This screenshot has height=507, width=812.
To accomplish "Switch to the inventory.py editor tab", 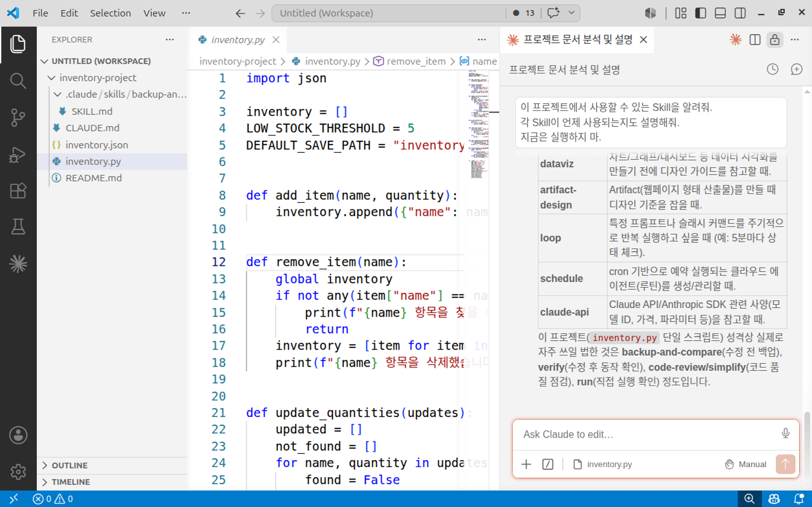I will (x=237, y=39).
